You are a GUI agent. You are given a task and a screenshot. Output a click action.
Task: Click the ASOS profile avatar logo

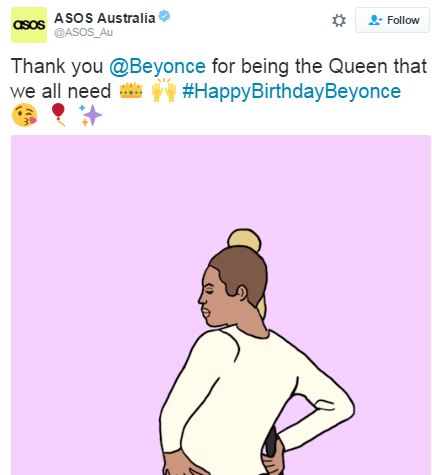29,25
